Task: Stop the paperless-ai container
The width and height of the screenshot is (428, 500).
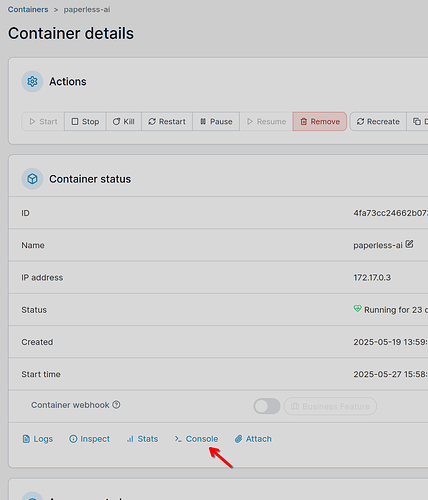Action: tap(85, 121)
